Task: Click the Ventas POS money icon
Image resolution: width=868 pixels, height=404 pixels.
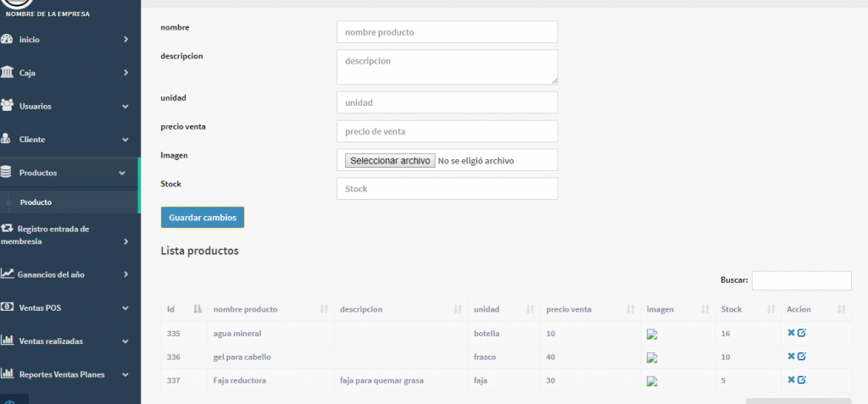Action: 8,307
